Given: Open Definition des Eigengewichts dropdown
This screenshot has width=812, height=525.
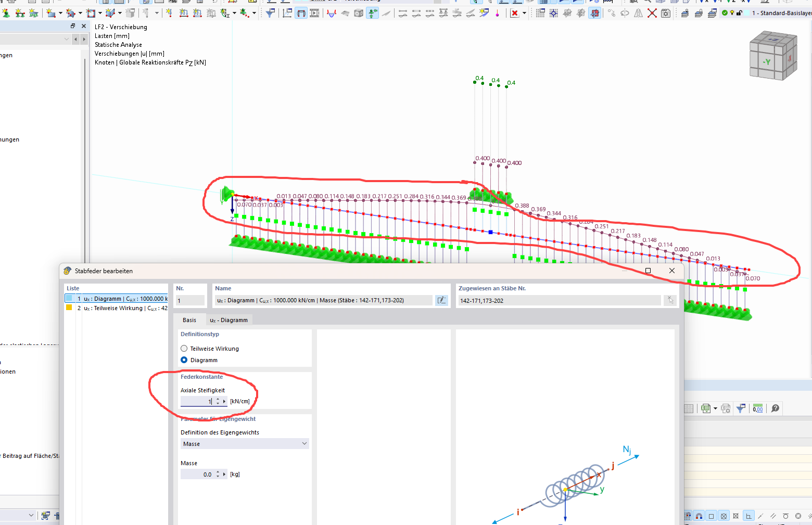Looking at the screenshot, I should 245,444.
